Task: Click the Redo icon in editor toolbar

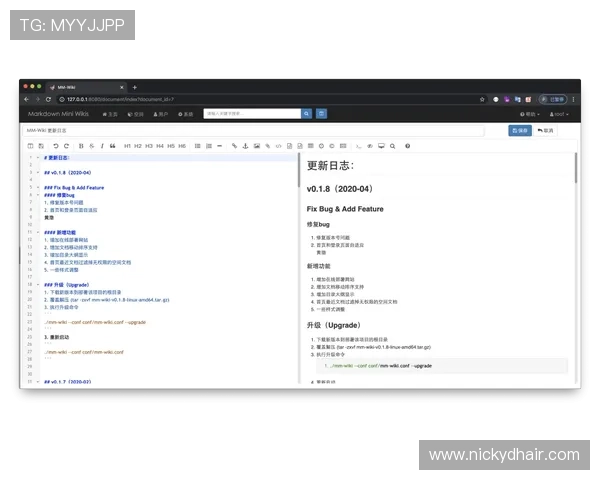Action: [x=66, y=146]
